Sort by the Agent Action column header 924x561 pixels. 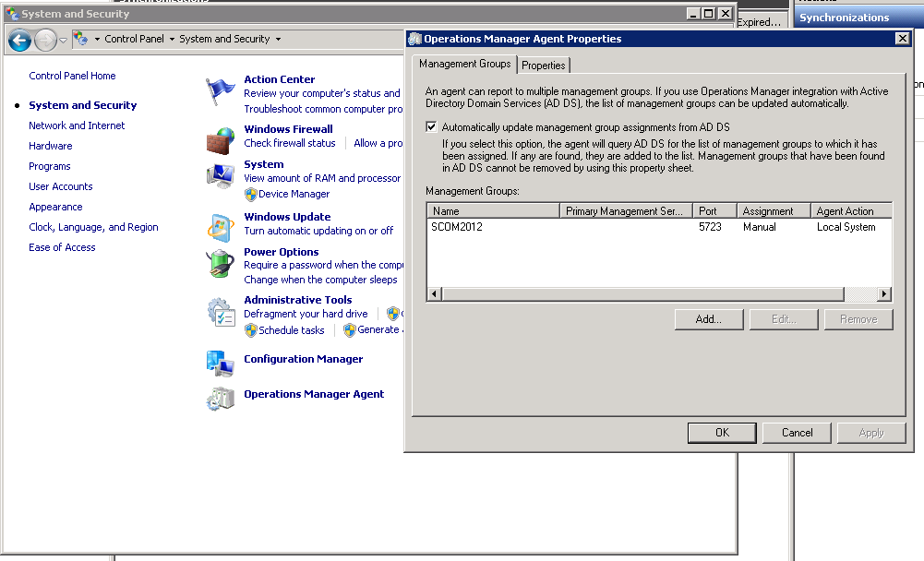click(851, 211)
